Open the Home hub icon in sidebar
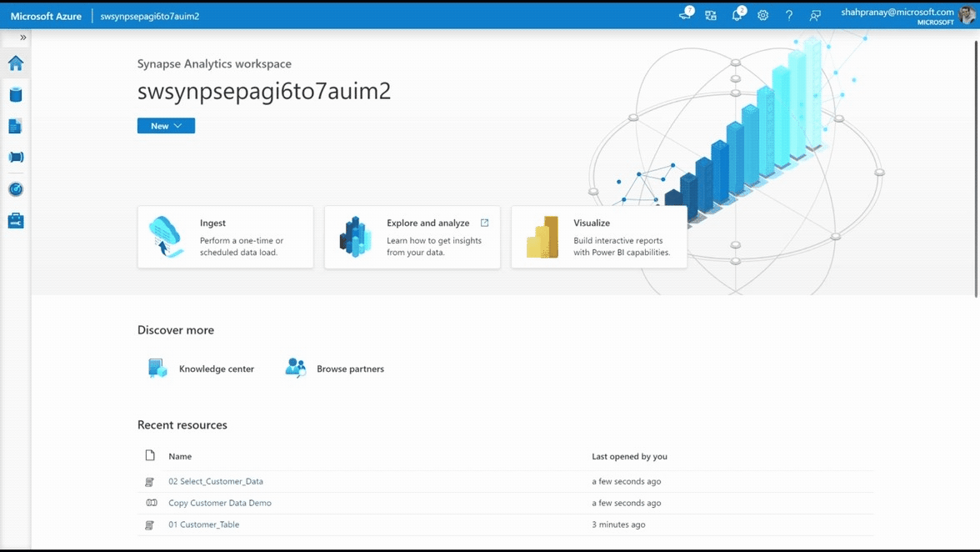Image resolution: width=980 pixels, height=552 pixels. [x=16, y=63]
